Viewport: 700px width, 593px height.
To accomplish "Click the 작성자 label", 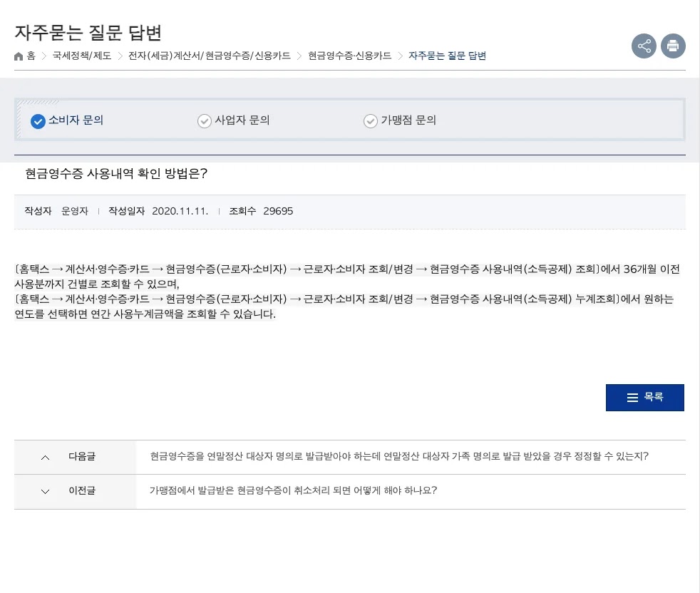I will 38,211.
